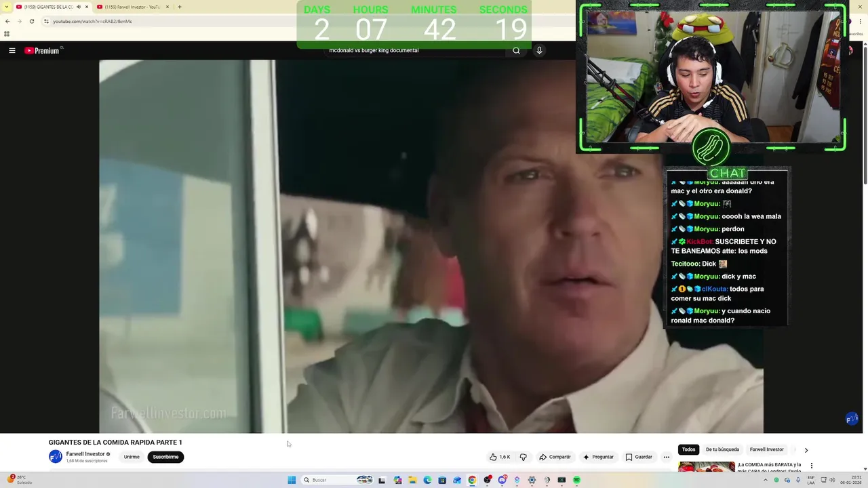Go forward with the browser forward arrow
This screenshot has height=488, width=868.
tap(19, 21)
